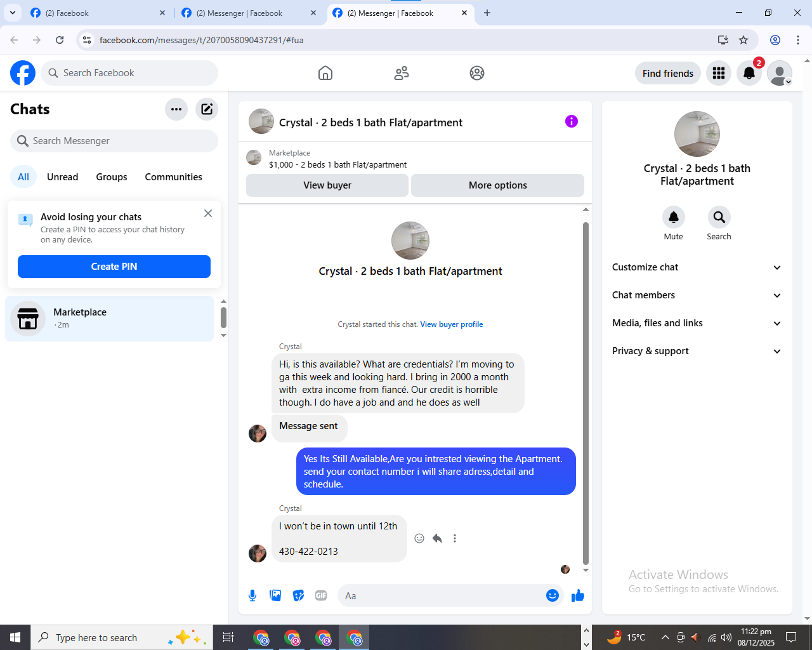Open the tab search dropdown in Chrome
This screenshot has height=650, width=812.
pos(13,13)
